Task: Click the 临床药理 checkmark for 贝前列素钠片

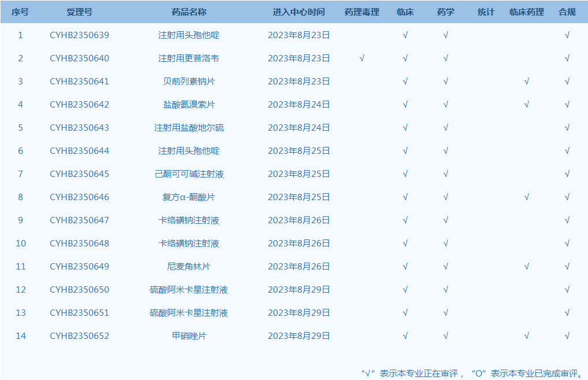Action: pos(527,82)
